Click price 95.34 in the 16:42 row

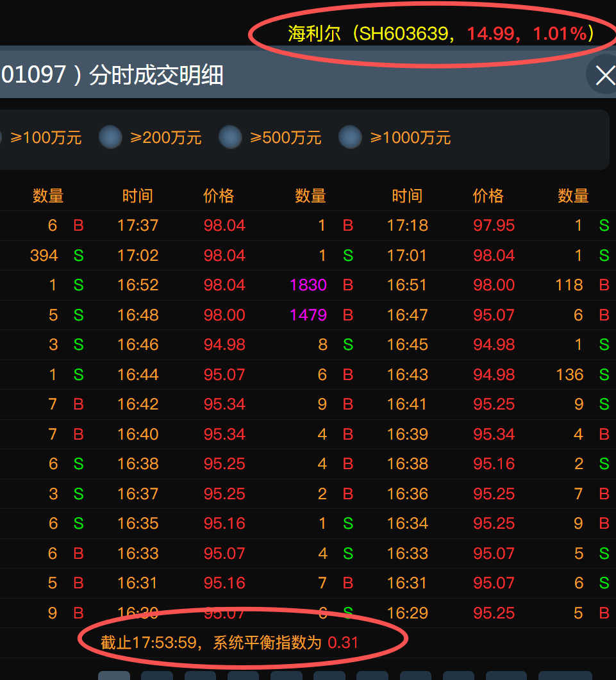[x=225, y=404]
